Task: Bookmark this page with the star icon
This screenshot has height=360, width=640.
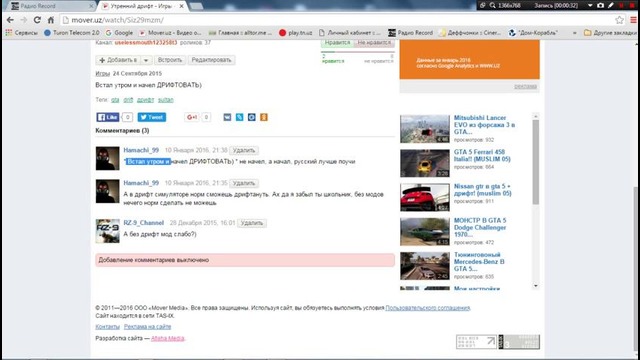Action: tap(619, 20)
